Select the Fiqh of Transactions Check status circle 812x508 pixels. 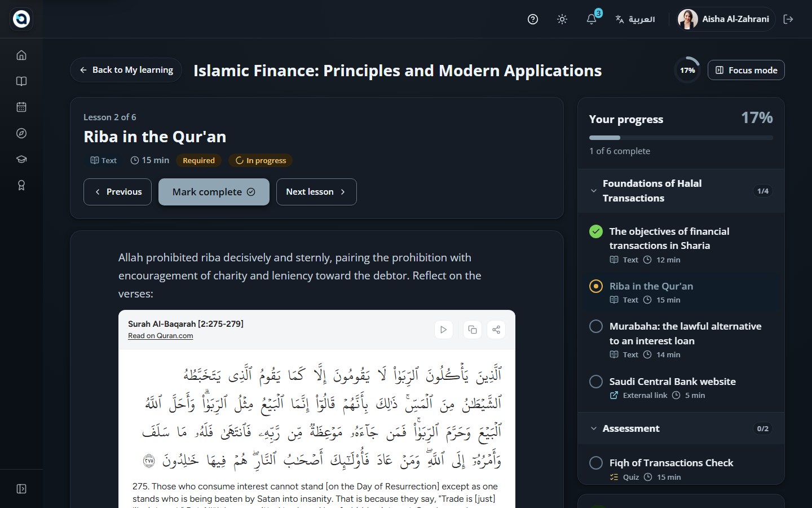pos(596,463)
